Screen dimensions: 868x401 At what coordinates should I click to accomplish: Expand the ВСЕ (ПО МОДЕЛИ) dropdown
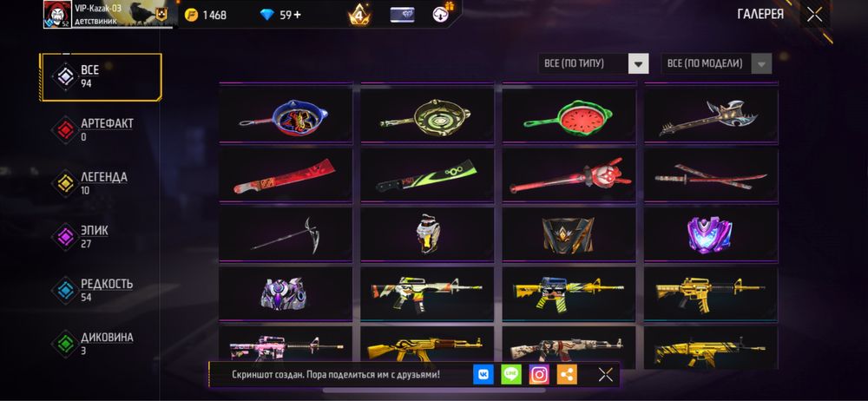[x=716, y=63]
